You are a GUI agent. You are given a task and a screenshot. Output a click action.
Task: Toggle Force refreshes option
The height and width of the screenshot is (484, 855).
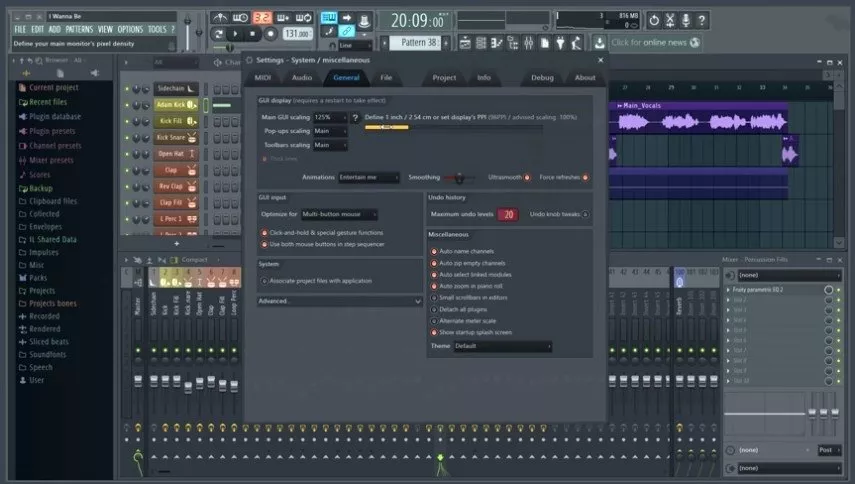tap(585, 177)
